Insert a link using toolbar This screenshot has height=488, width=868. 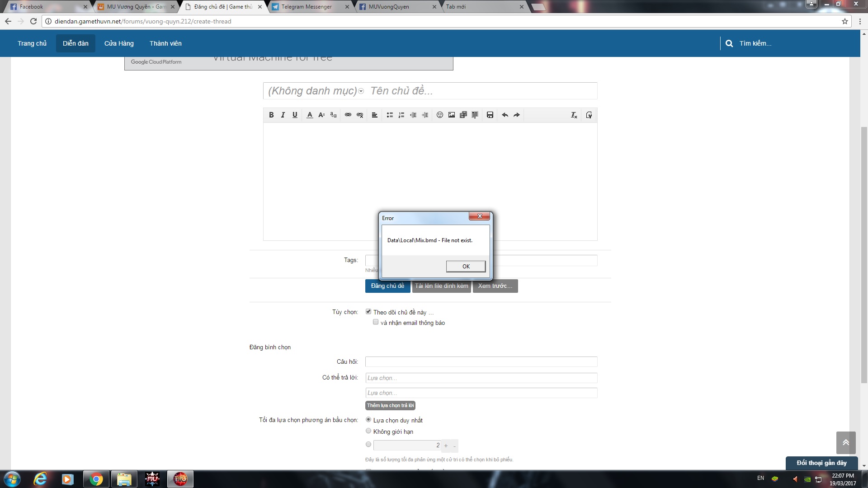pos(348,115)
